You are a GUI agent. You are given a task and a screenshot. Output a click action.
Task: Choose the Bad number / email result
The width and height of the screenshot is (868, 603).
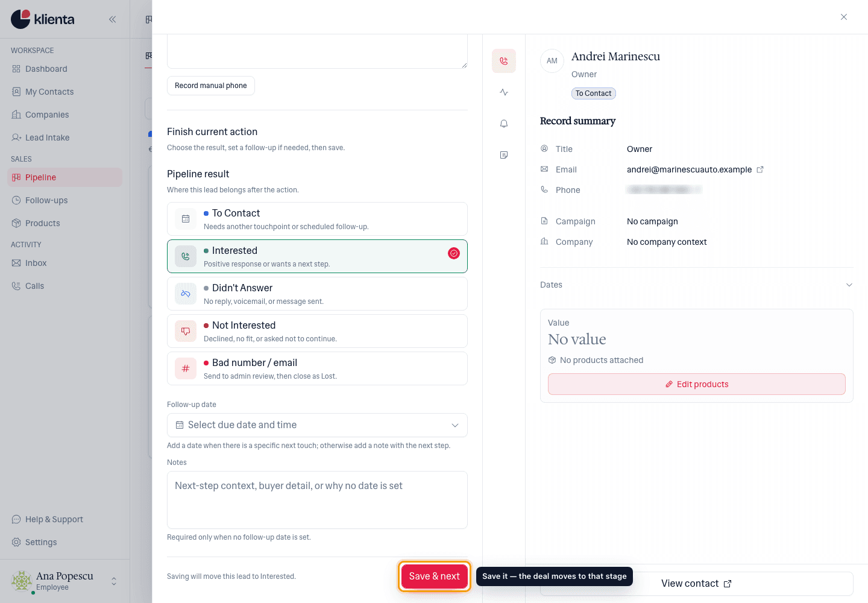[317, 368]
